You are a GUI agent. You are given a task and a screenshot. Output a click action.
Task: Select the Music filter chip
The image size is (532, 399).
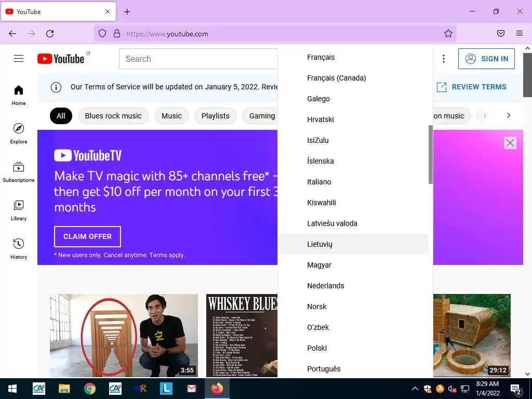click(171, 116)
